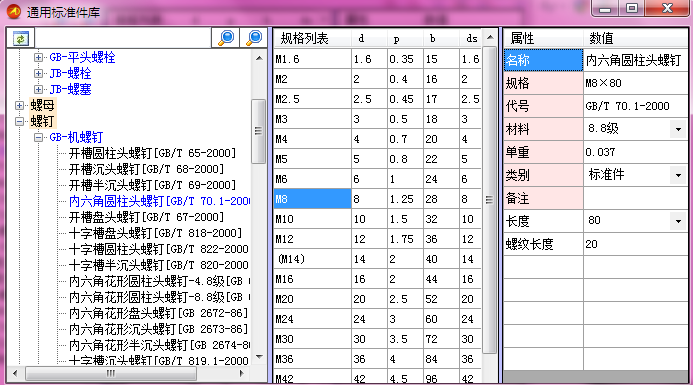The height and width of the screenshot is (385, 693).
Task: Click the green refresh icon in toolbar
Action: [x=20, y=38]
